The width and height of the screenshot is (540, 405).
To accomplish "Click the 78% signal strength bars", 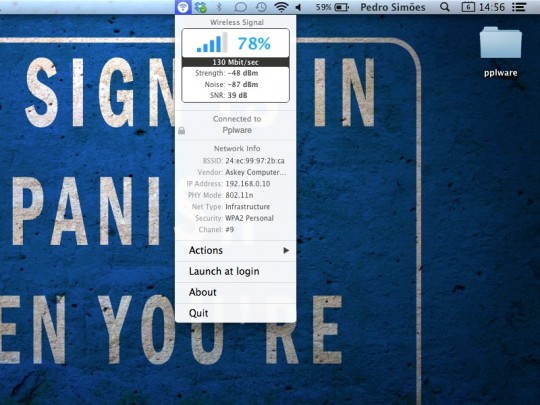I will coord(212,43).
